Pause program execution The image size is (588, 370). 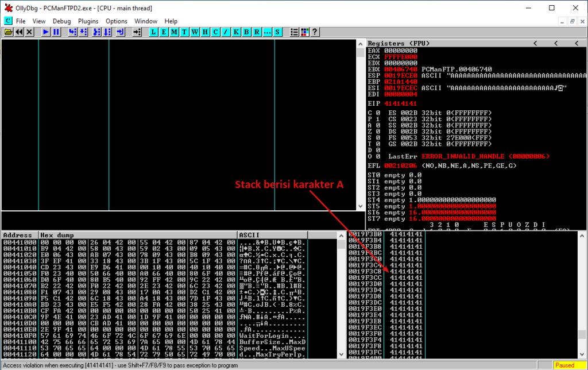tap(55, 32)
